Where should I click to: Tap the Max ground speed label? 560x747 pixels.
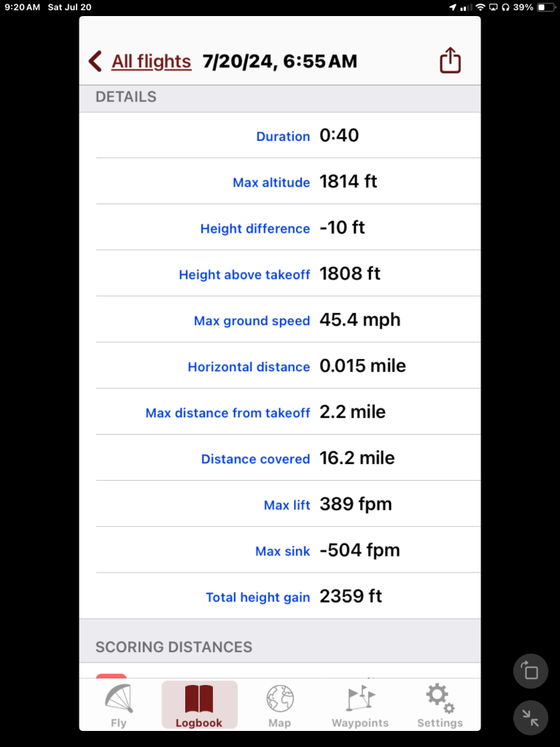tap(252, 321)
